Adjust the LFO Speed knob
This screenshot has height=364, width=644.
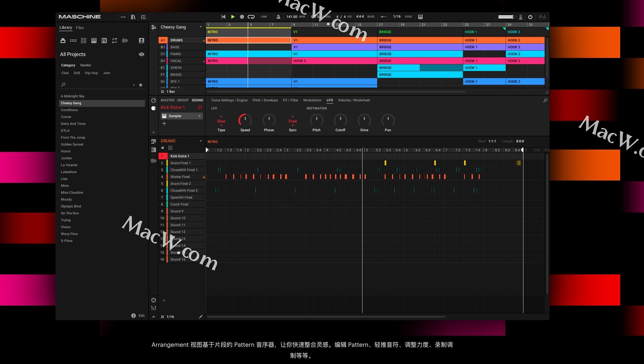(x=245, y=120)
